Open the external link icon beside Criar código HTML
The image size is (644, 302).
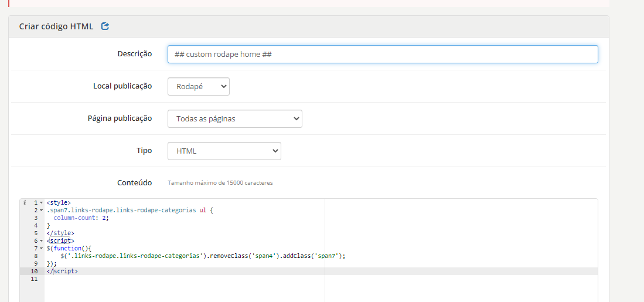click(x=105, y=26)
